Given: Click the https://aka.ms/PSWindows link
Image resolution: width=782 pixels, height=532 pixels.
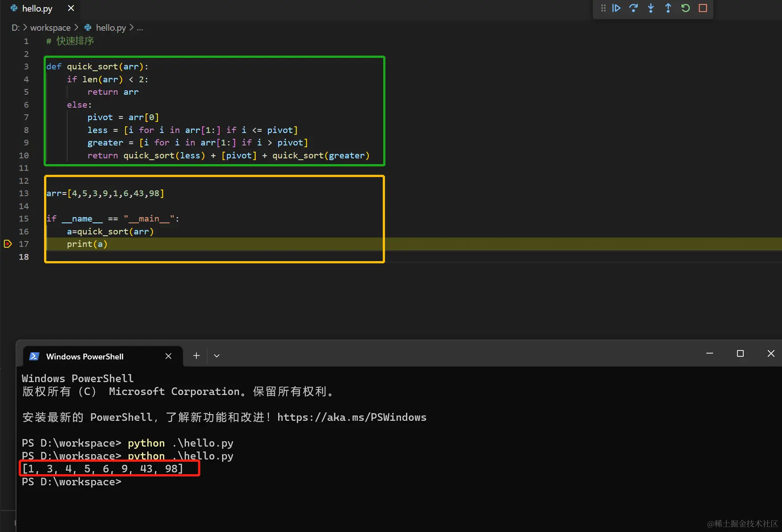Looking at the screenshot, I should click(x=352, y=417).
